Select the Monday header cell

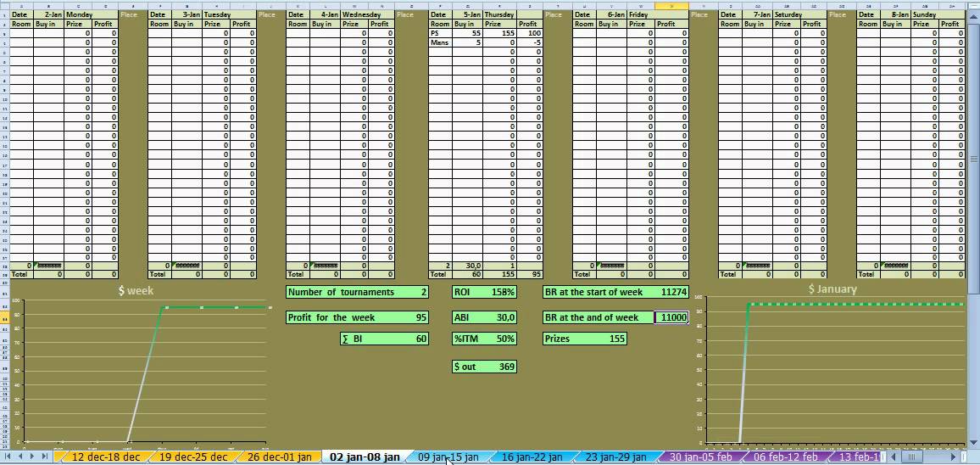pyautogui.click(x=90, y=14)
